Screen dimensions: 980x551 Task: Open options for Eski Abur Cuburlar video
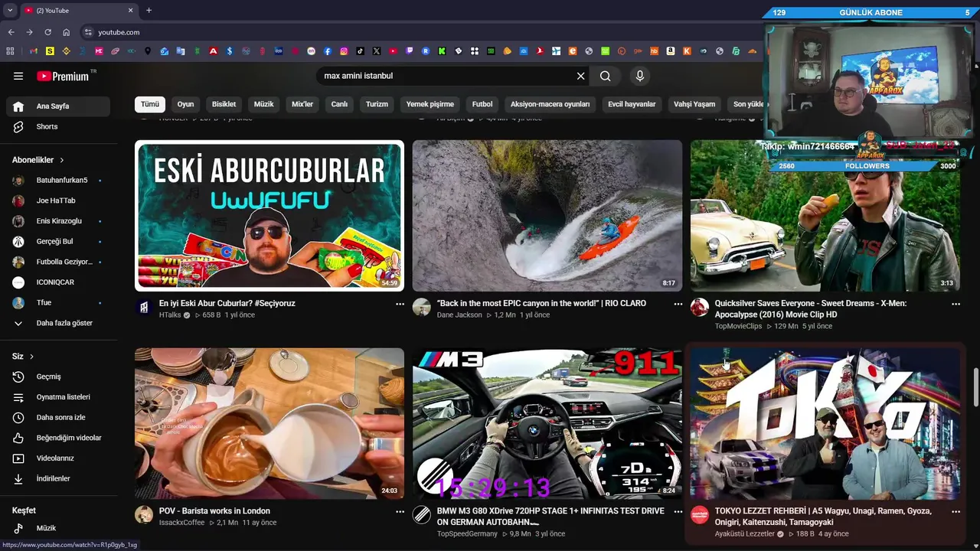click(x=400, y=304)
